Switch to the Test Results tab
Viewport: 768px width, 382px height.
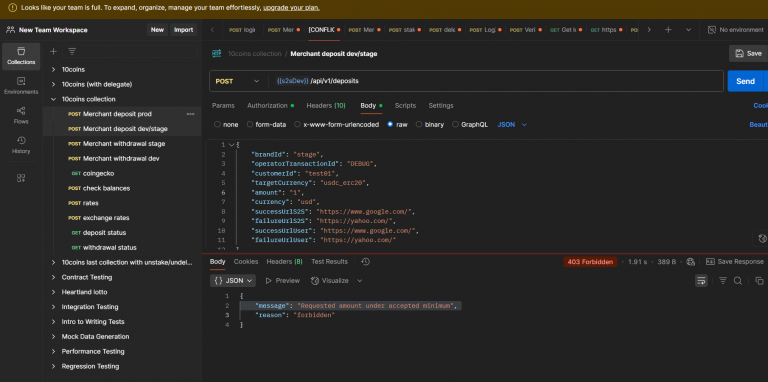click(x=329, y=262)
